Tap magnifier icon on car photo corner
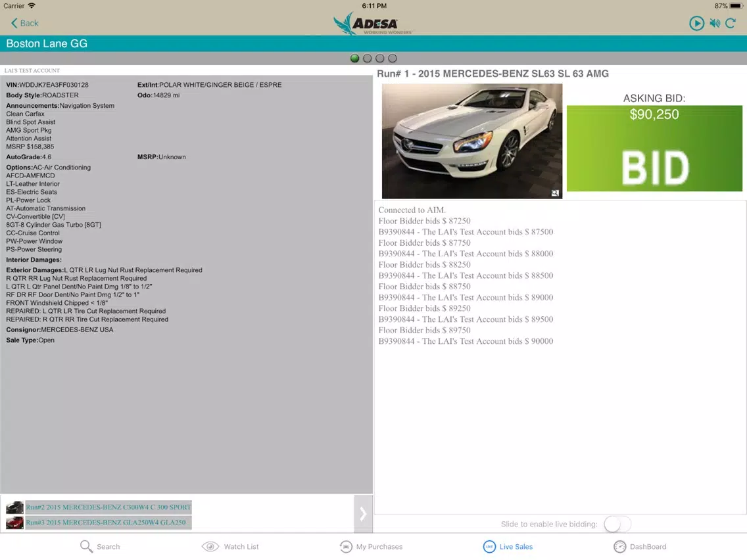The width and height of the screenshot is (747, 560). point(555,193)
